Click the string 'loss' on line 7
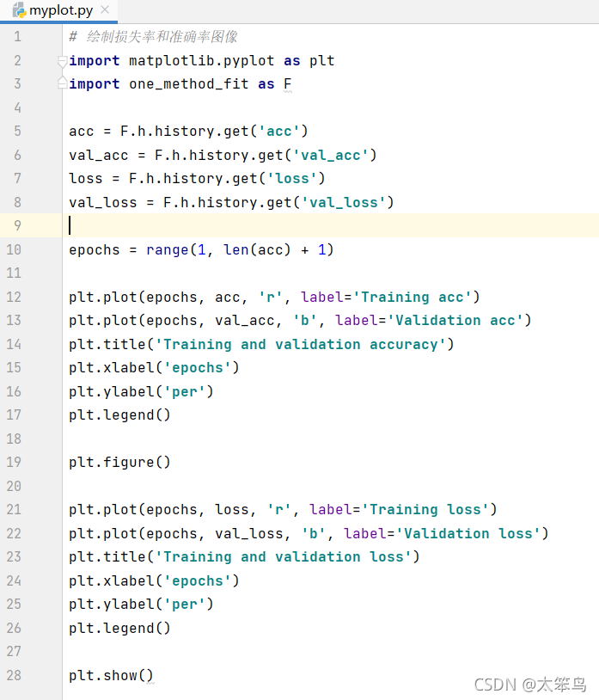Image resolution: width=599 pixels, height=700 pixels. coord(291,179)
